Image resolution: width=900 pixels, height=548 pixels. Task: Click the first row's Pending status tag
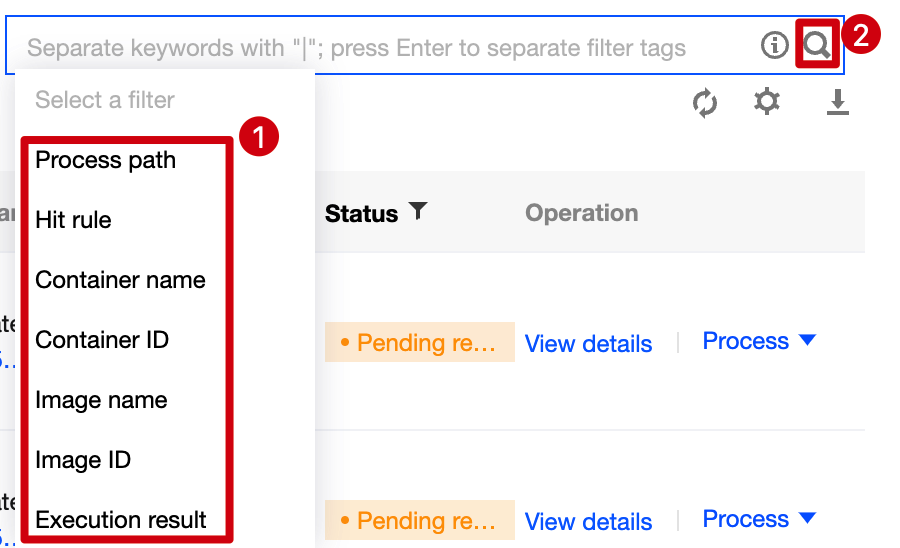[x=419, y=343]
